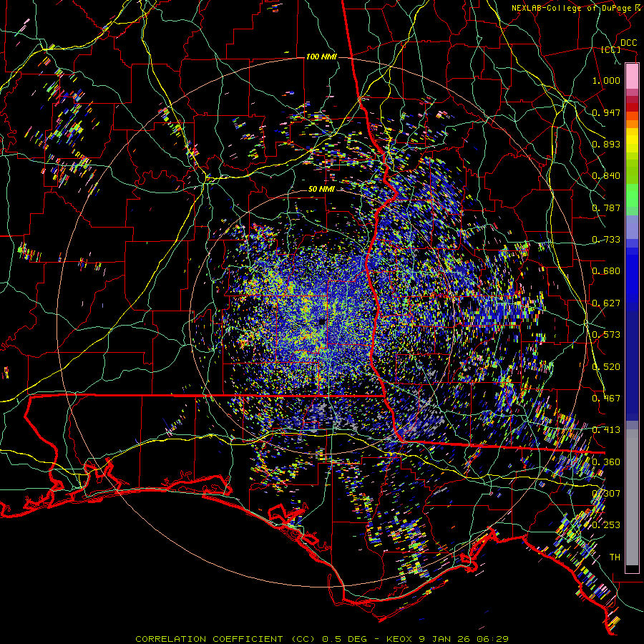Click the 100 NMI range ring label
The width and height of the screenshot is (644, 644).
click(x=321, y=57)
